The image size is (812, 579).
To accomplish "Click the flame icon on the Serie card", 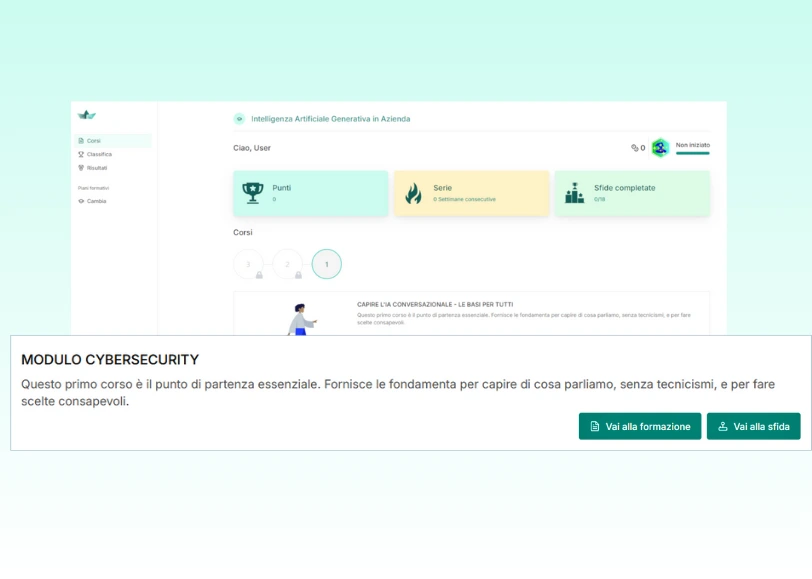I will [x=413, y=193].
